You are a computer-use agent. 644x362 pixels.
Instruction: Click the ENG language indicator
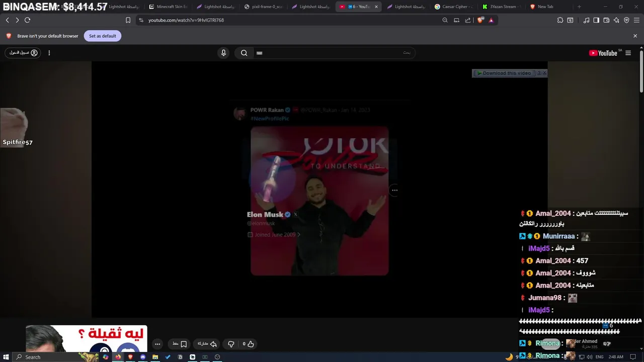599,357
